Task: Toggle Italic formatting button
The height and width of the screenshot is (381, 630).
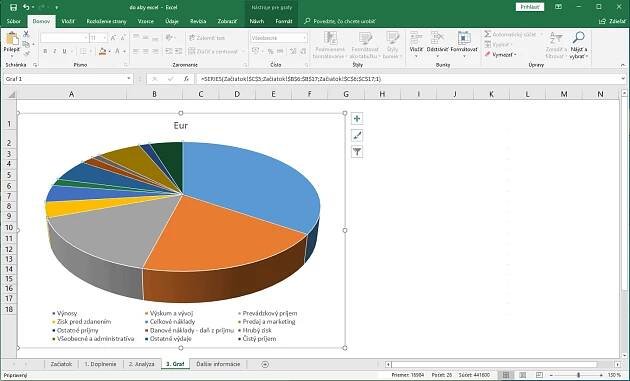Action: click(x=55, y=51)
